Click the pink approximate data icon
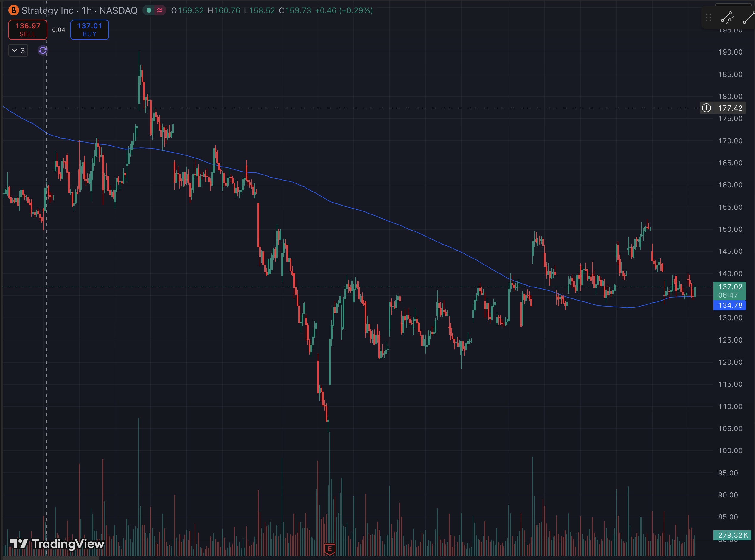This screenshot has height=560, width=755. pyautogui.click(x=160, y=10)
